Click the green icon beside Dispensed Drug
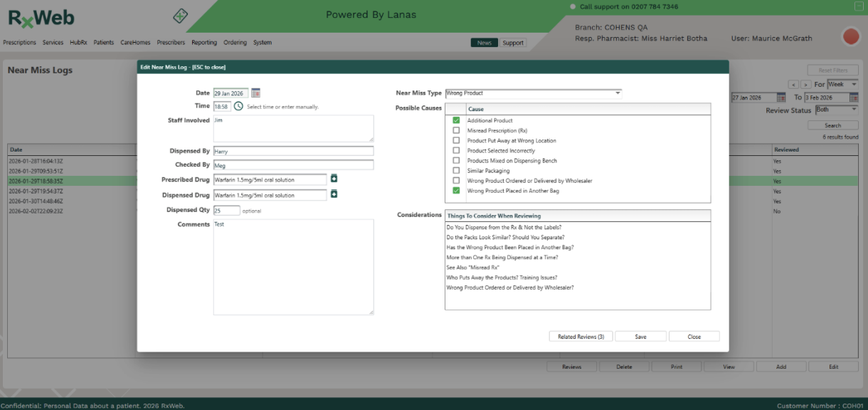The height and width of the screenshot is (410, 868). coord(334,194)
